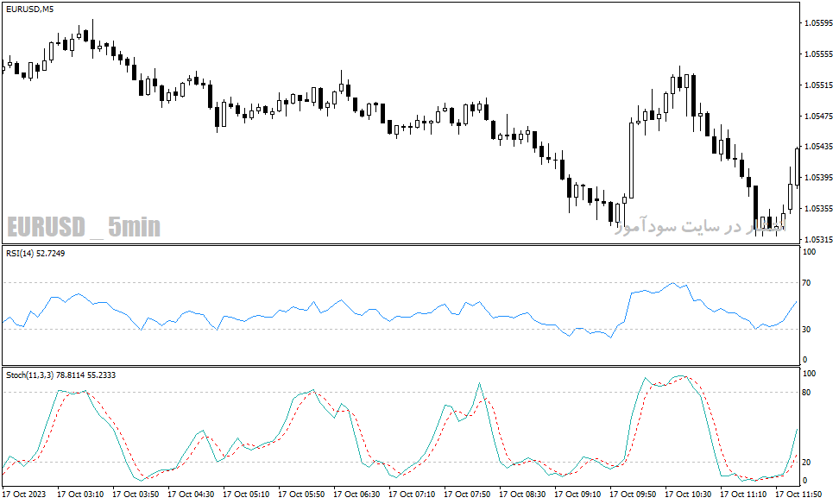This screenshot has width=839, height=504.
Task: Click the 17 Oct 05:50 time label
Action: [x=301, y=494]
